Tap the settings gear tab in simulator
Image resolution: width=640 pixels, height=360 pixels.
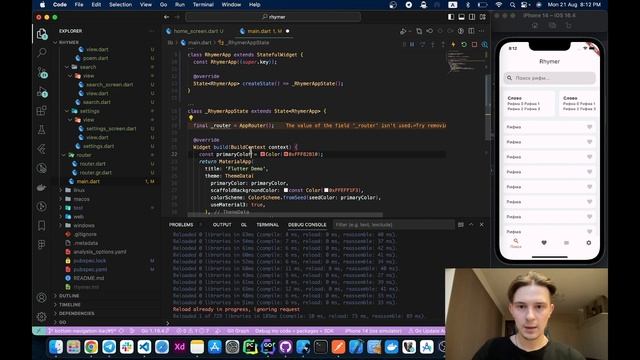pyautogui.click(x=589, y=243)
